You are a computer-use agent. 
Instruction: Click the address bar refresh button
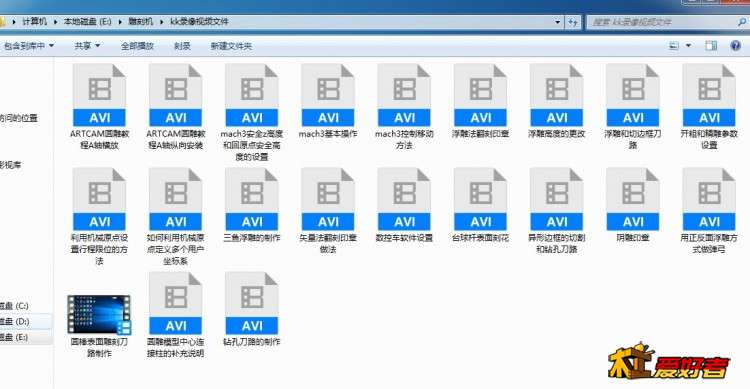click(x=573, y=22)
